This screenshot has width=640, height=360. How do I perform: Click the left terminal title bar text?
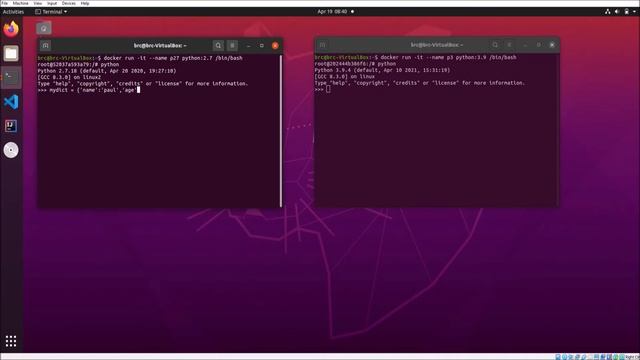(x=160, y=45)
